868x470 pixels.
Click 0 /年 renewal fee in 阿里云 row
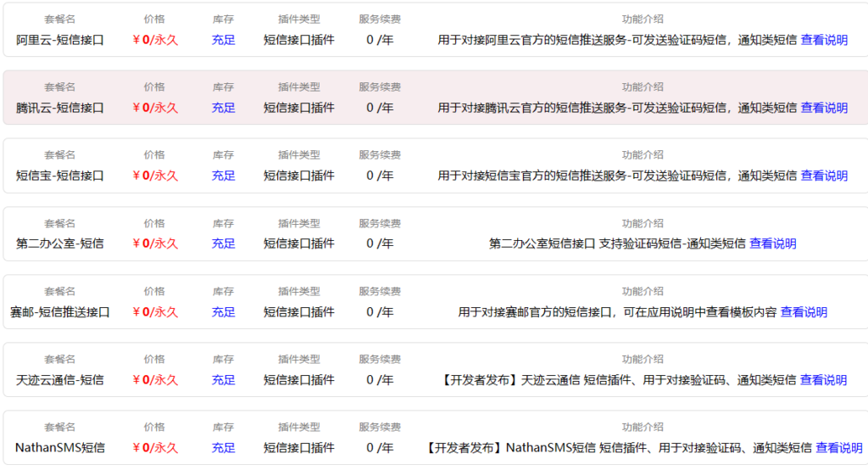(x=380, y=40)
